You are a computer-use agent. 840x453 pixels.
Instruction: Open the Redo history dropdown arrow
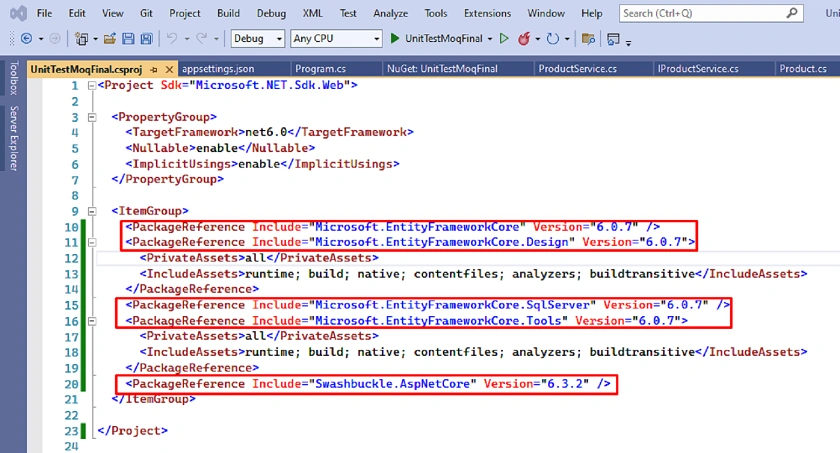(x=216, y=39)
